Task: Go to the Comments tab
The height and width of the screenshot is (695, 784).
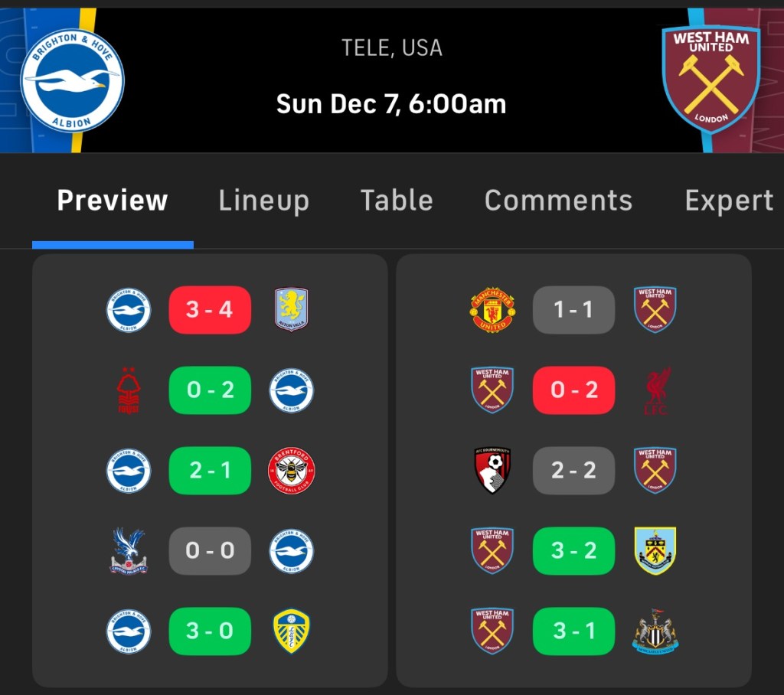Action: point(558,201)
